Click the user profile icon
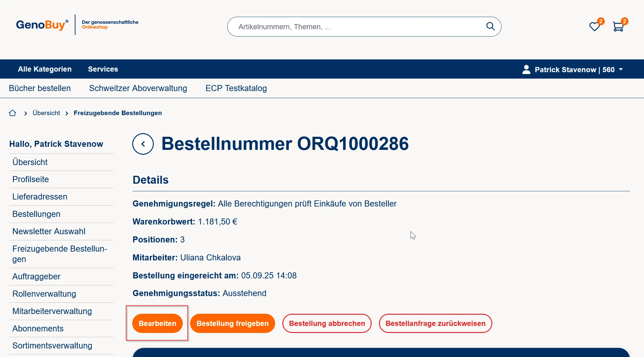The width and height of the screenshot is (644, 357). (x=526, y=69)
